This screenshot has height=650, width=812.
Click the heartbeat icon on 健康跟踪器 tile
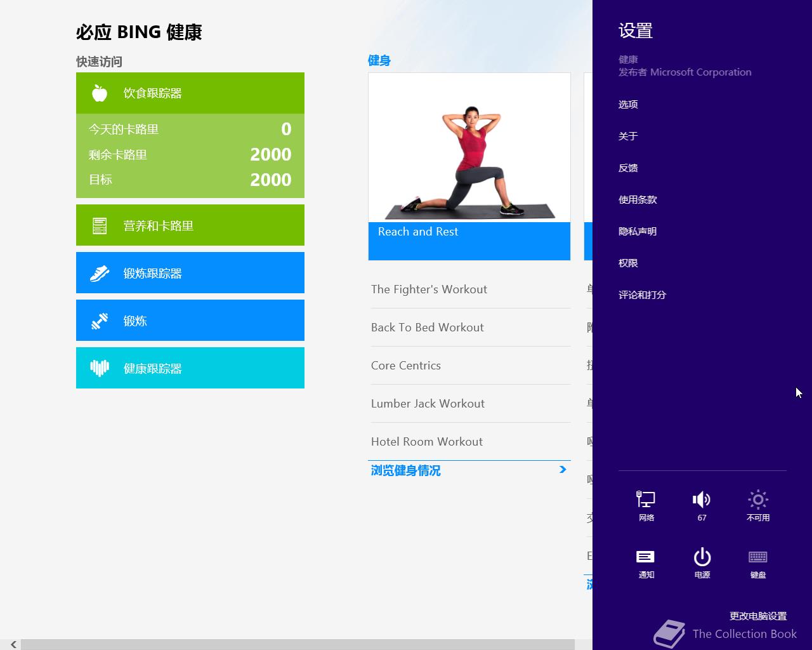100,368
